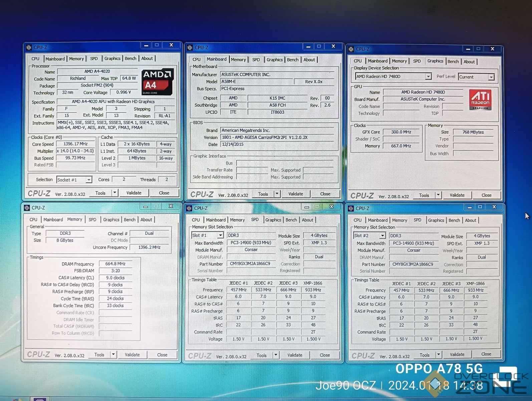Click the core speed value '1396.17 MHz'

(75, 144)
